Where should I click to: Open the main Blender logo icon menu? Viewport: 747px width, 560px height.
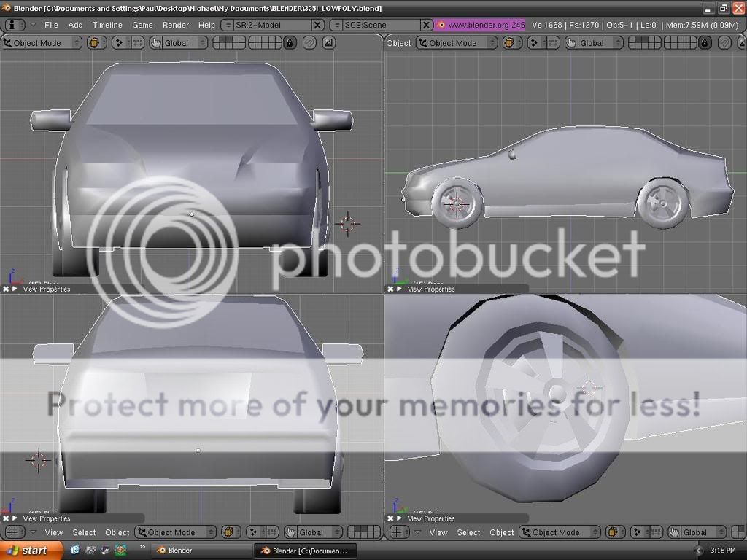[x=13, y=24]
